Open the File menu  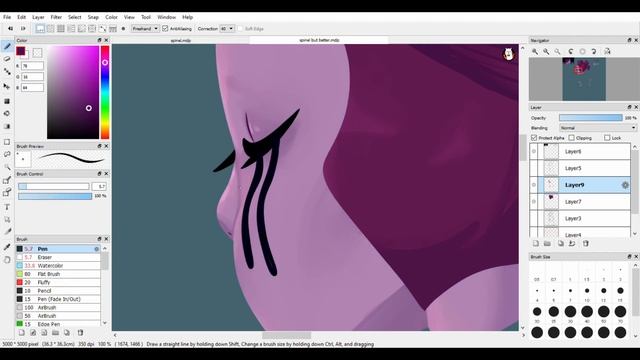click(7, 17)
